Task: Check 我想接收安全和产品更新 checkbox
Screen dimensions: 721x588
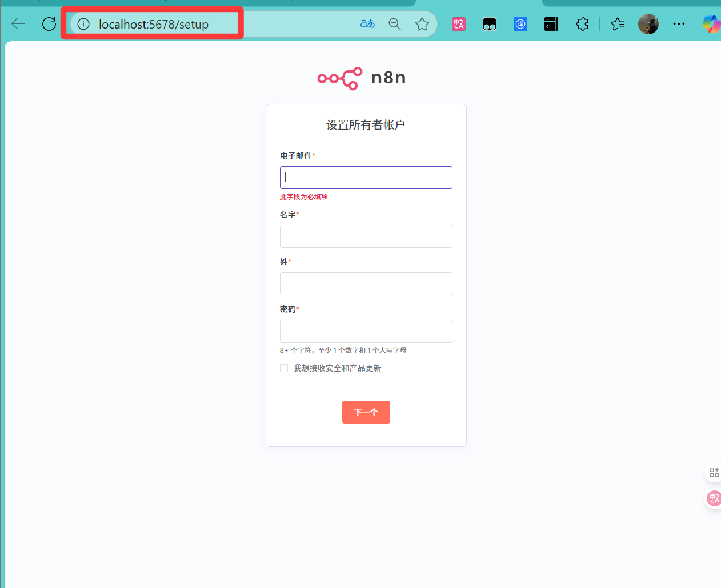Action: click(x=284, y=368)
